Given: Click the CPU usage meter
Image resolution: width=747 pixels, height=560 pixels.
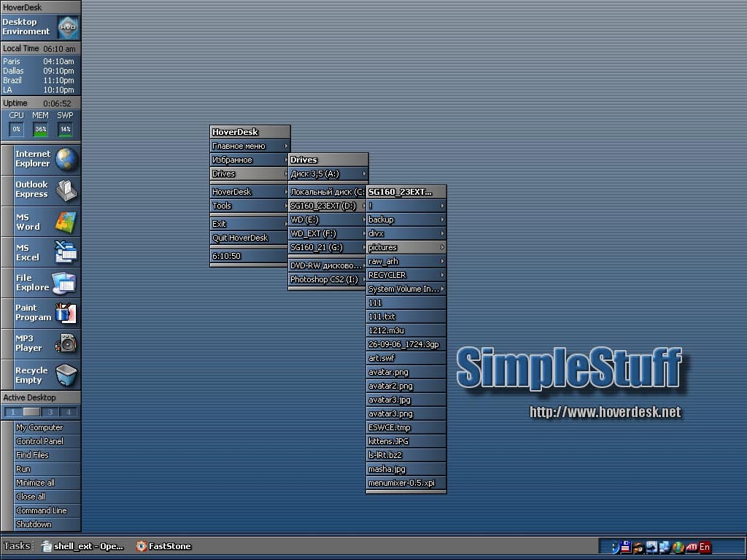Looking at the screenshot, I should click(16, 129).
